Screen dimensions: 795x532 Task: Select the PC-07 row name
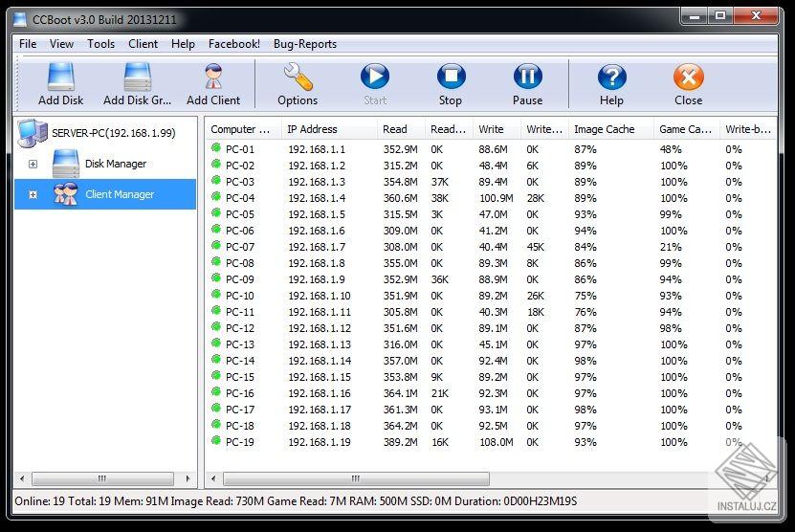240,247
